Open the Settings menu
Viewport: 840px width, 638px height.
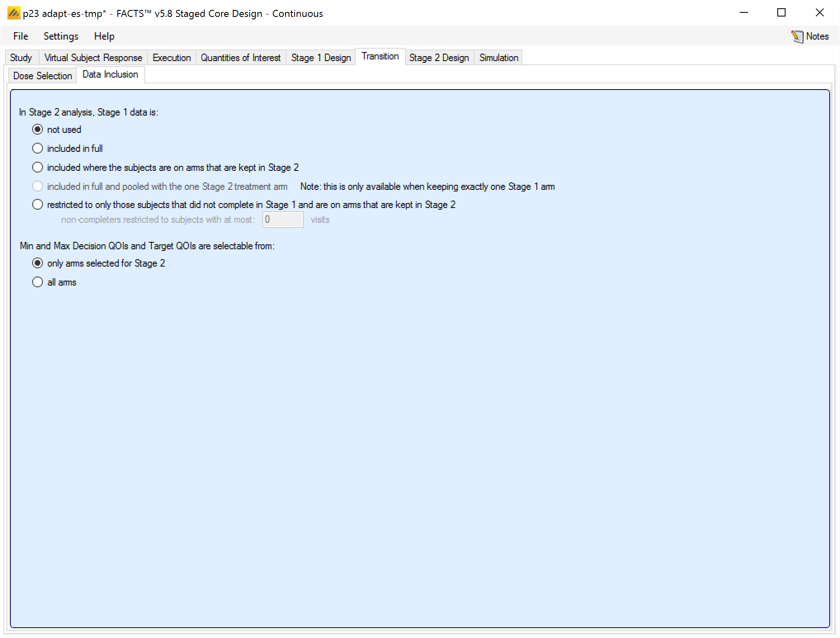[x=61, y=36]
